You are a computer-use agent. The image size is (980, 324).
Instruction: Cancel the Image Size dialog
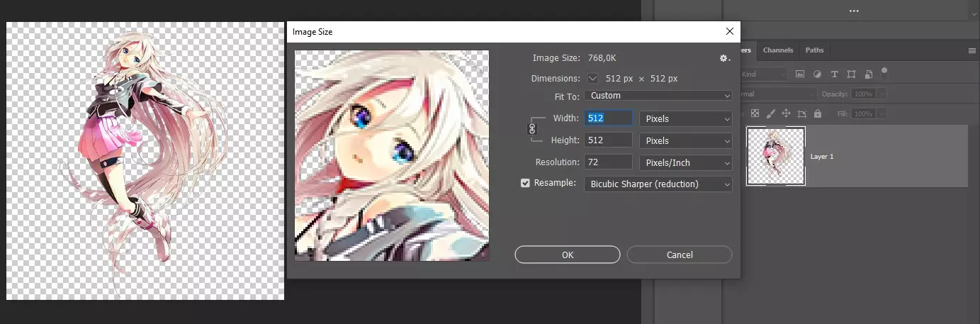tap(680, 255)
